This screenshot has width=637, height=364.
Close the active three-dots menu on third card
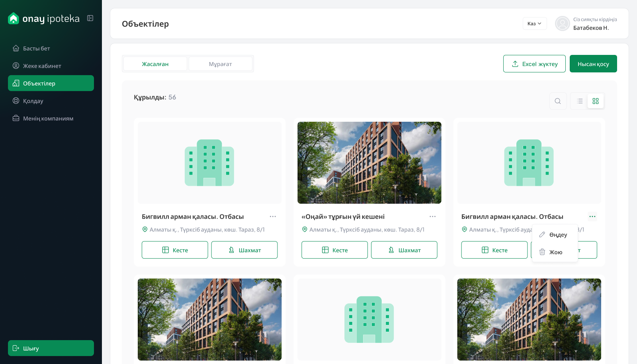coord(592,216)
